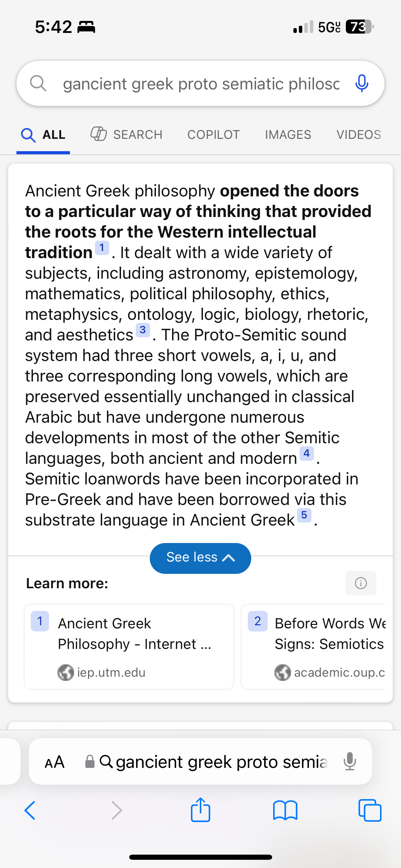
Task: Show open tabs overview icon
Action: pos(370,810)
